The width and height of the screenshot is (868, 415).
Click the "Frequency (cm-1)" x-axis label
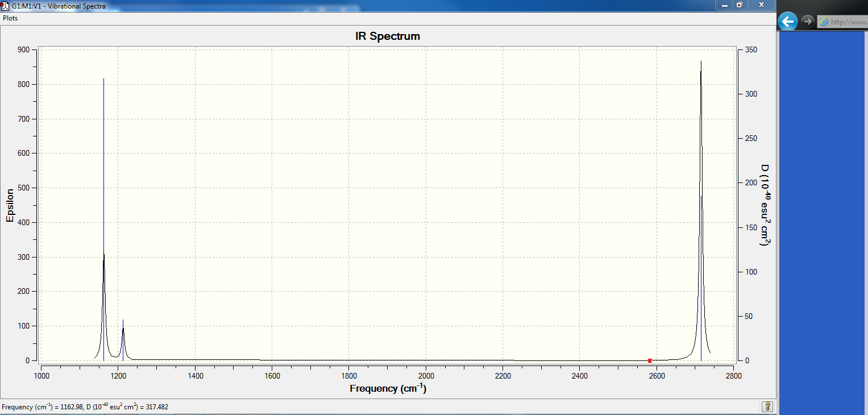pyautogui.click(x=388, y=388)
